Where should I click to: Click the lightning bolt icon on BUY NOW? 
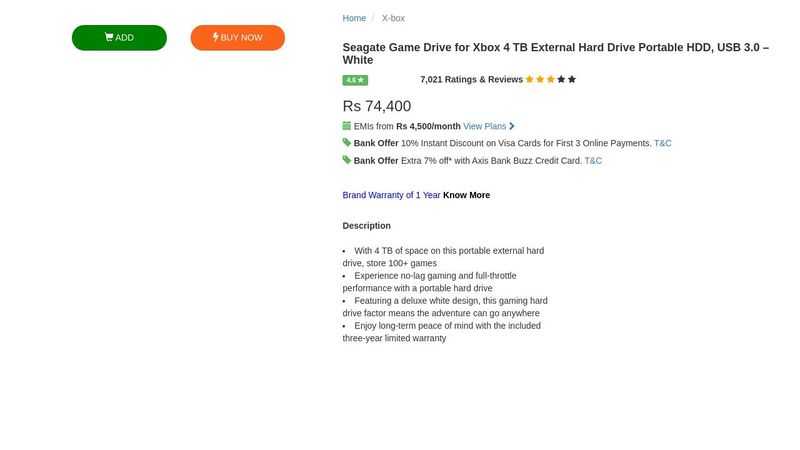[216, 38]
